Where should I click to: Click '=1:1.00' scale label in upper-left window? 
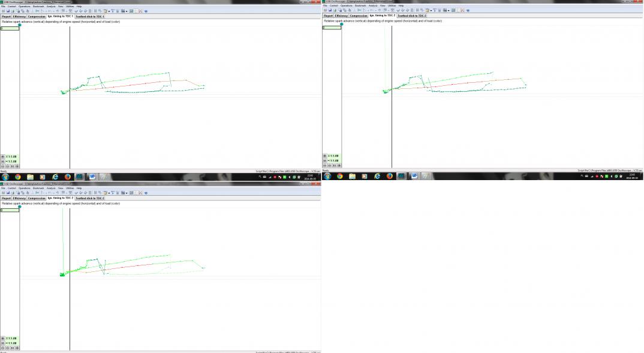[11, 161]
